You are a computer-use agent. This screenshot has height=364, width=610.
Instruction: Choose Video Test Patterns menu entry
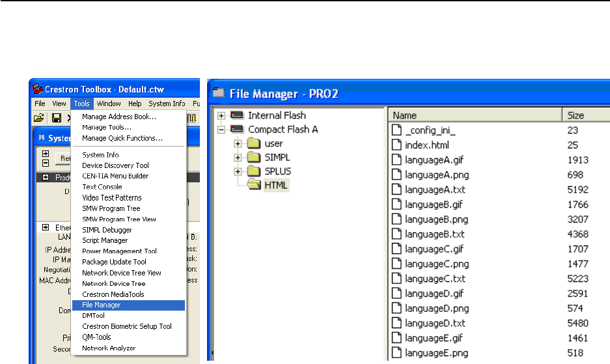coord(112,198)
